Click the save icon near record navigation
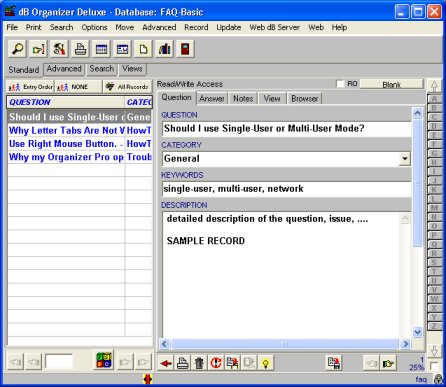This screenshot has width=446, height=387. click(334, 363)
